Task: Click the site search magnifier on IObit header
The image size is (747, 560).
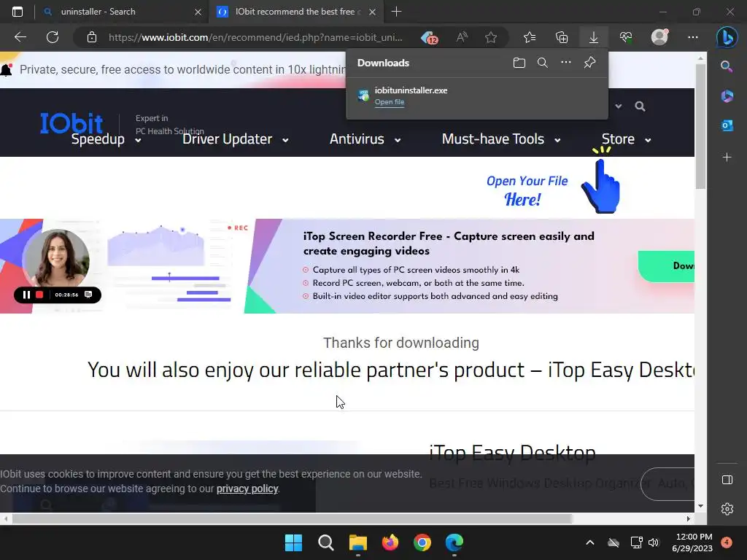Action: [x=640, y=106]
